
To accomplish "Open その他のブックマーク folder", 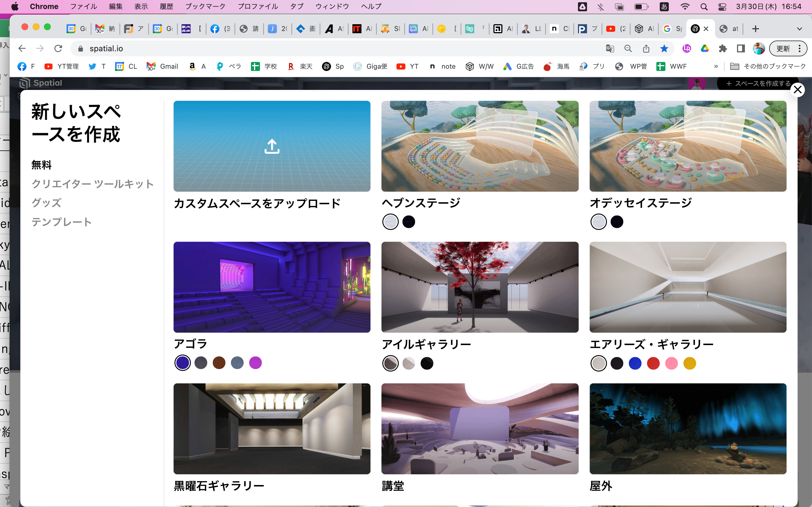I will coord(768,66).
